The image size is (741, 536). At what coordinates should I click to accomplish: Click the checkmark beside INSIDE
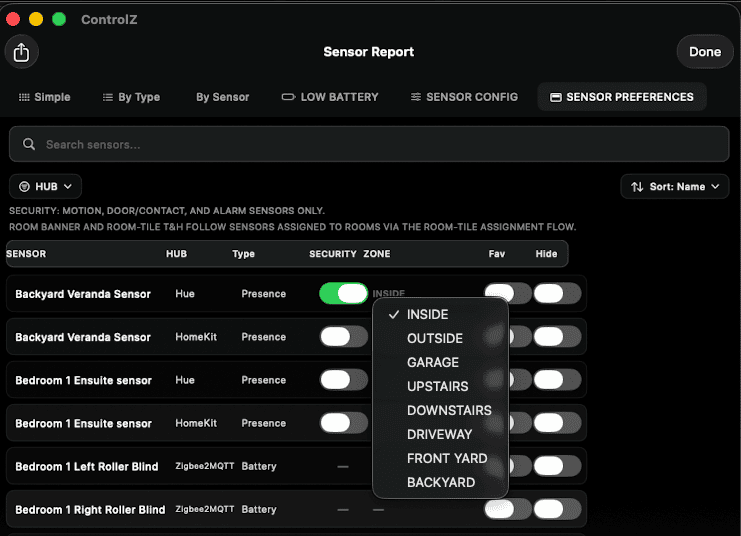click(394, 314)
